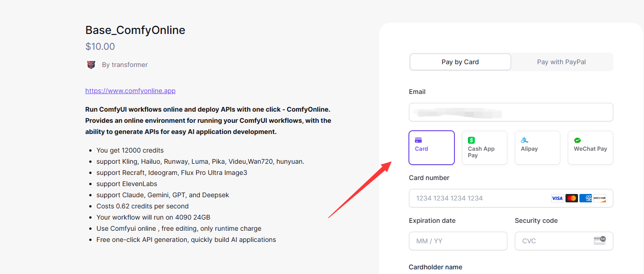Choose Alipay payment method

[x=538, y=148]
